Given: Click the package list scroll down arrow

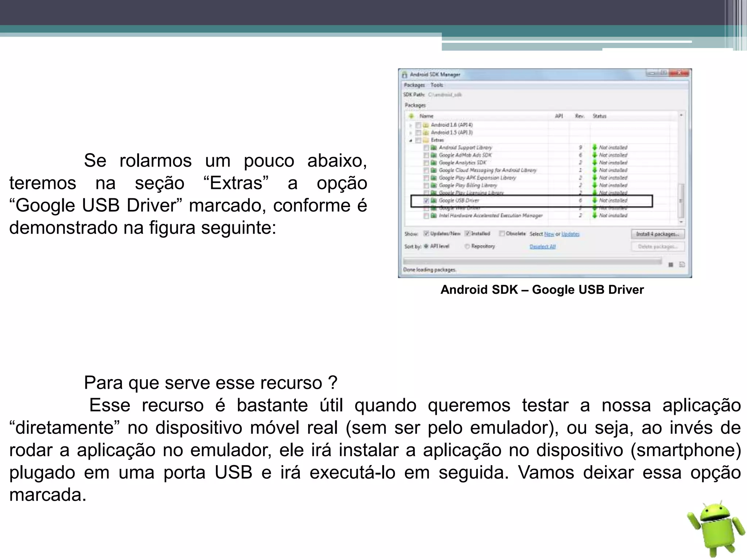Looking at the screenshot, I should tap(681, 222).
